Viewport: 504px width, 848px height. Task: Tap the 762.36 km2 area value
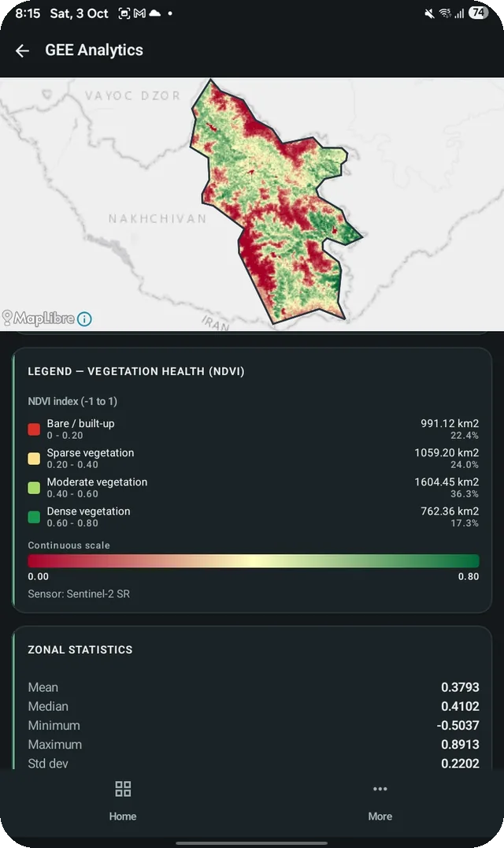450,511
